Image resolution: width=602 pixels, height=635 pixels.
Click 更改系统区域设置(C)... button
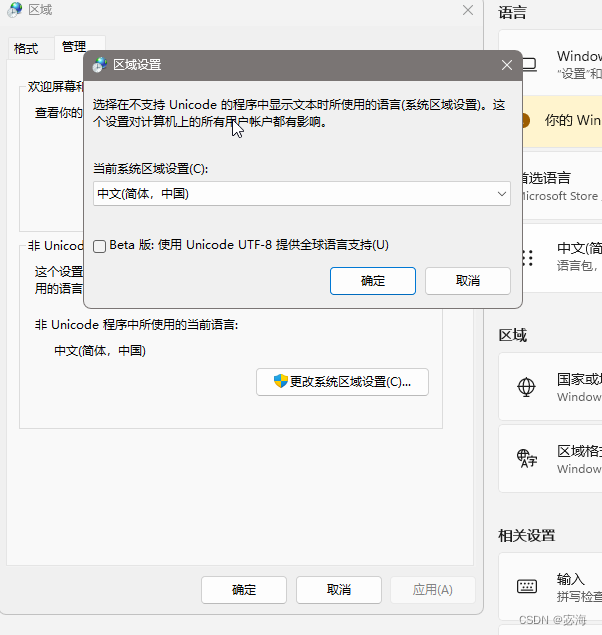(342, 381)
